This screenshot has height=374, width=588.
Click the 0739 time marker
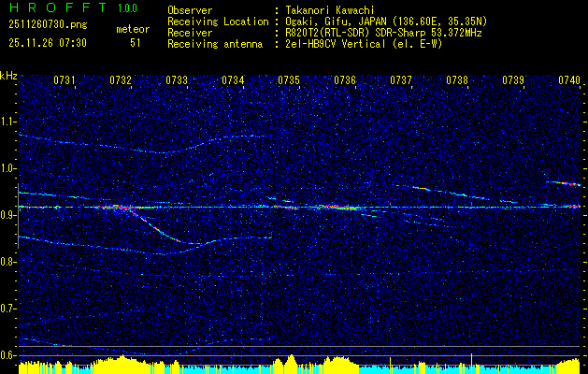tap(513, 79)
